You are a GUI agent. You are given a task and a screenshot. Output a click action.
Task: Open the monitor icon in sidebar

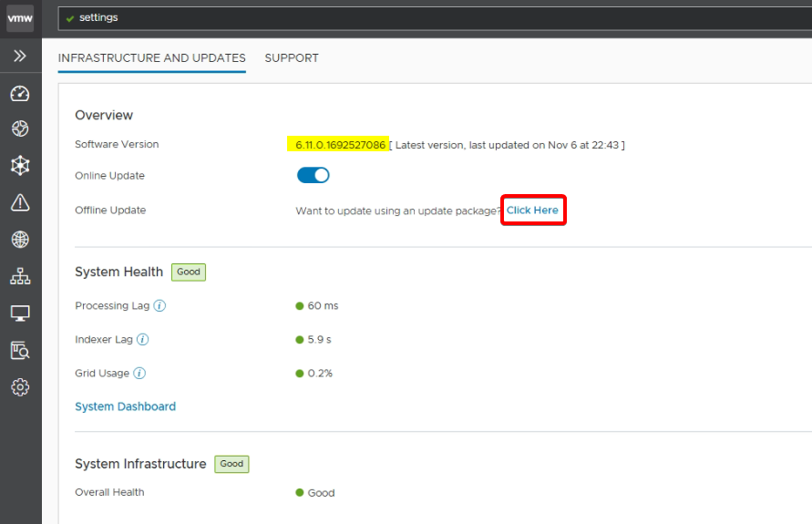point(20,313)
